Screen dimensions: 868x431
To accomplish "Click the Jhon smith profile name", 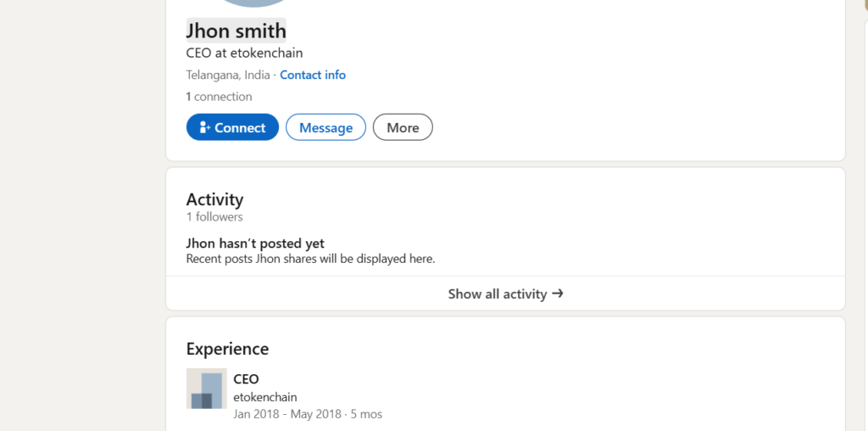I will [236, 31].
